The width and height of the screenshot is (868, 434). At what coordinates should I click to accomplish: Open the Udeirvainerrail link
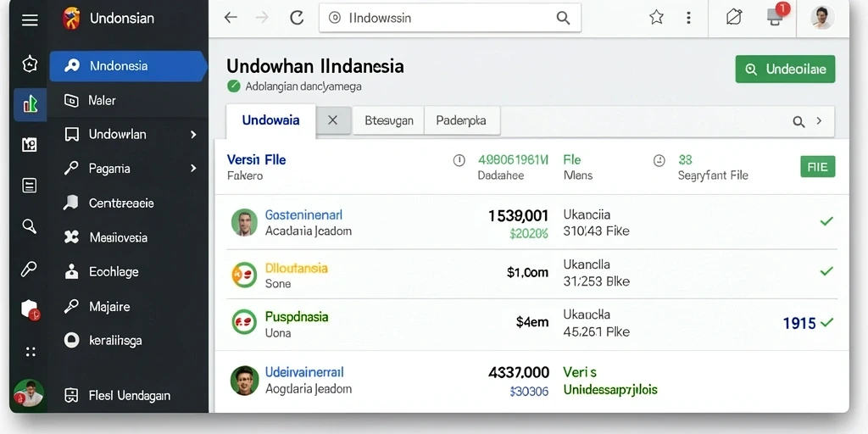(x=304, y=372)
